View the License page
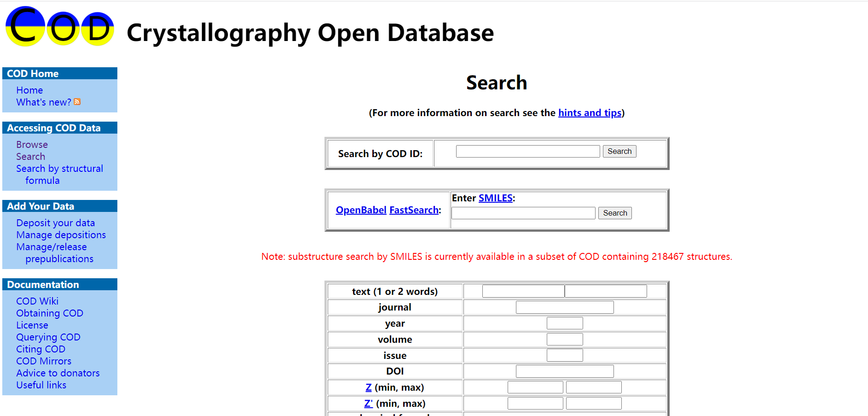 click(32, 325)
